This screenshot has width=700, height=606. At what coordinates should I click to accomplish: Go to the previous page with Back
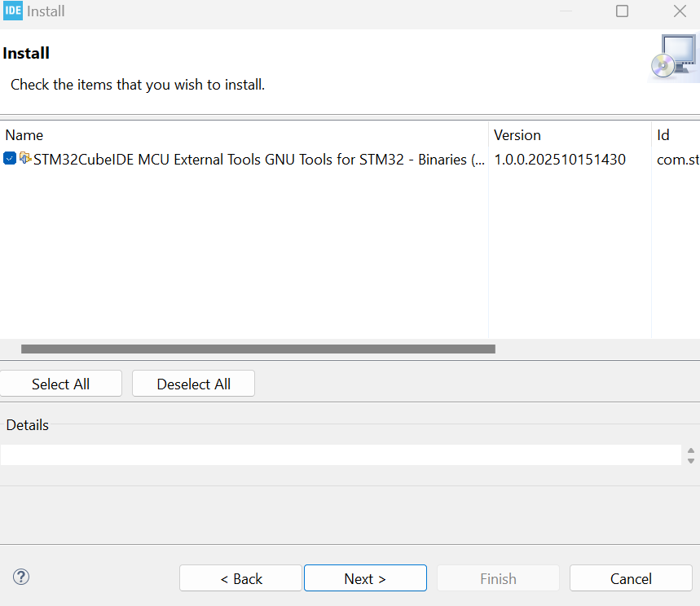pos(240,578)
